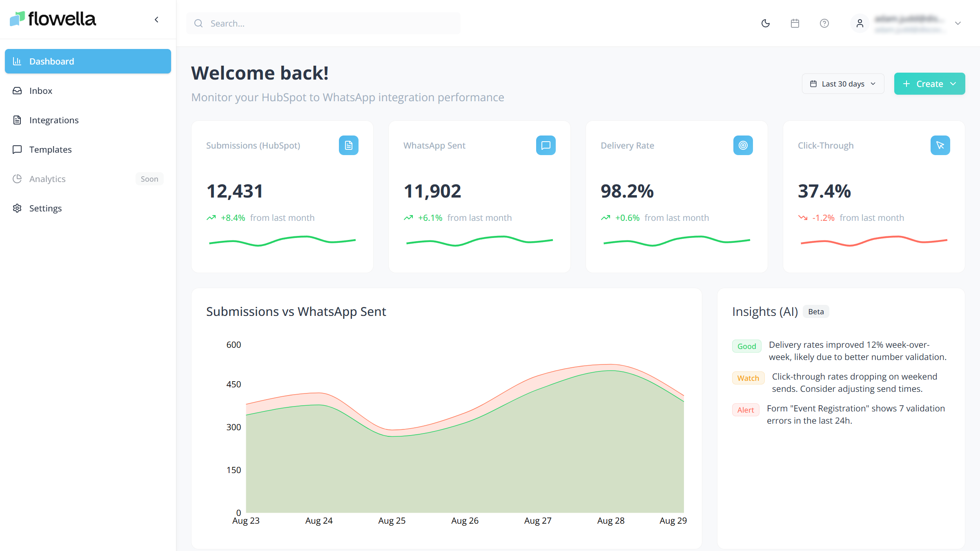Collapse the sidebar with the chevron
The image size is (980, 551).
tap(156, 19)
